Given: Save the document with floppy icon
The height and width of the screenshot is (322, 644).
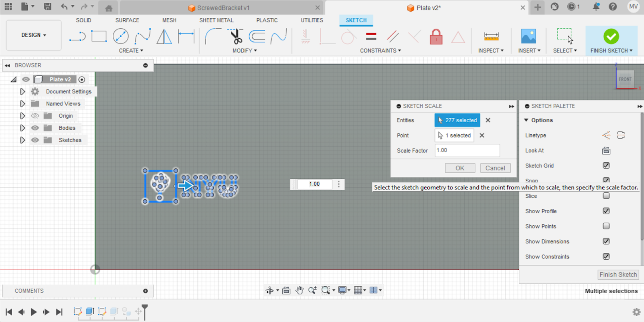Looking at the screenshot, I should coord(47,7).
